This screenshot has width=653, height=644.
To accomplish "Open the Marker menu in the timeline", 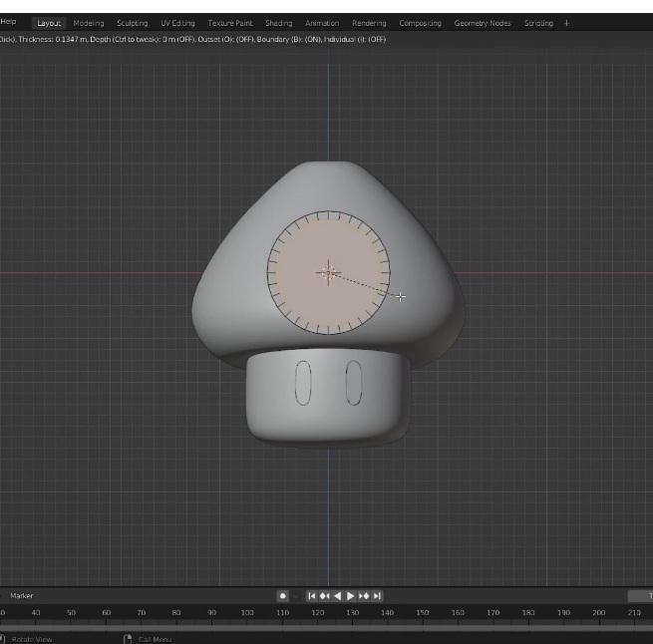I will [x=22, y=596].
